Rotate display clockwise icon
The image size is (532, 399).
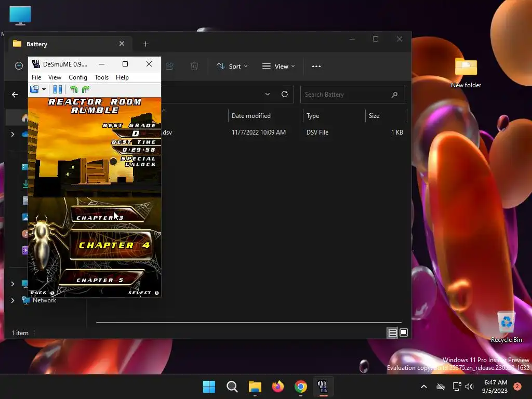86,89
